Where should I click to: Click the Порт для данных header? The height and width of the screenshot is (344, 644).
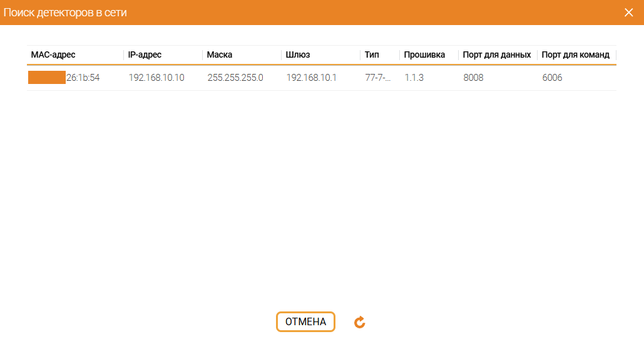click(x=496, y=55)
